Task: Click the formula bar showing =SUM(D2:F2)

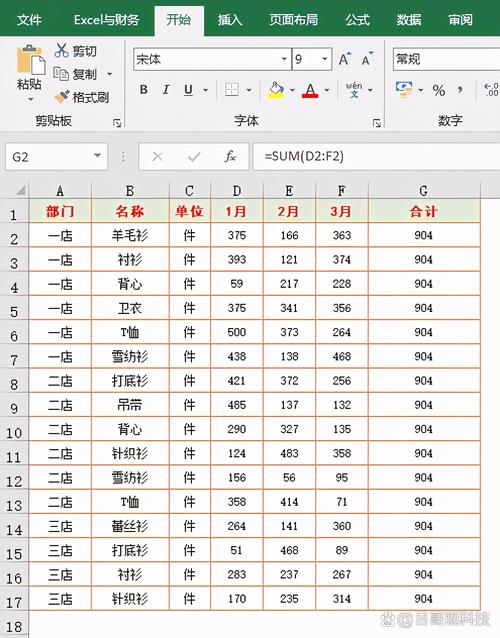Action: point(376,156)
